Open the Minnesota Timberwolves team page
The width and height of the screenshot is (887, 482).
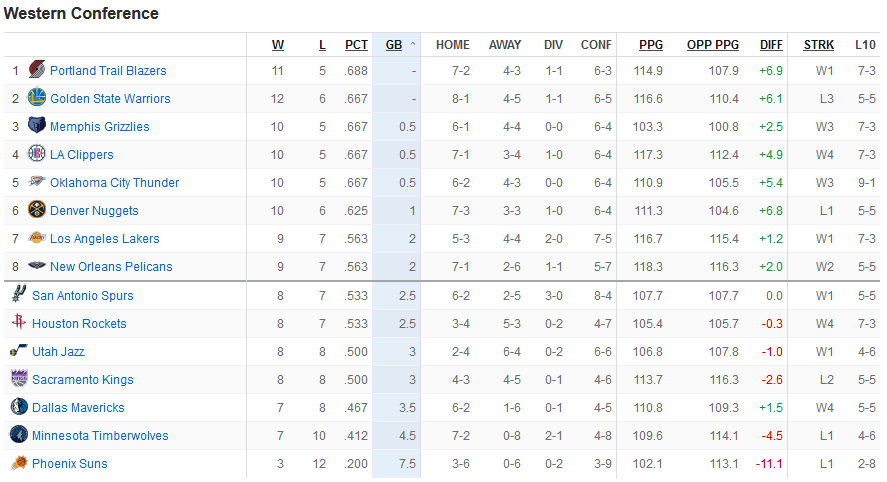(x=100, y=436)
